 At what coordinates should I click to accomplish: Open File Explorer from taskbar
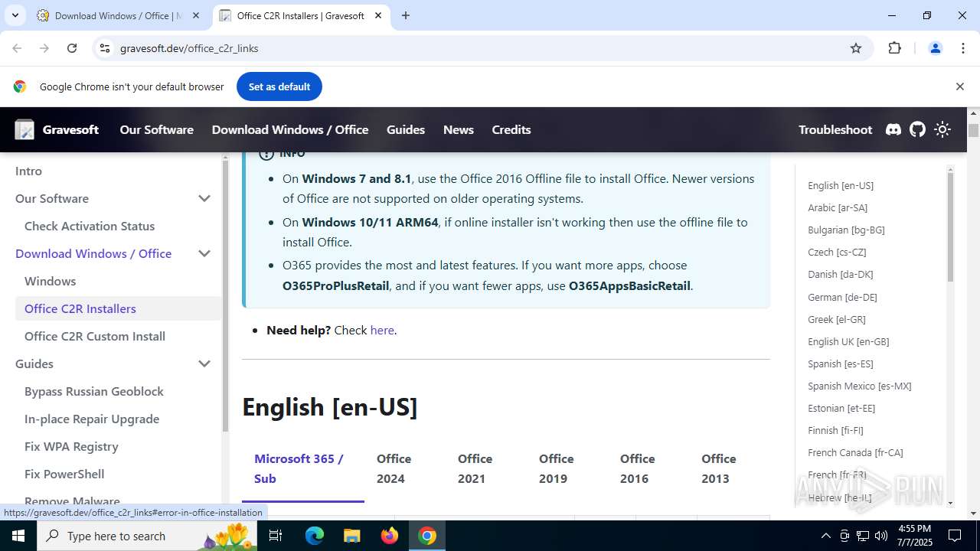pos(352,536)
